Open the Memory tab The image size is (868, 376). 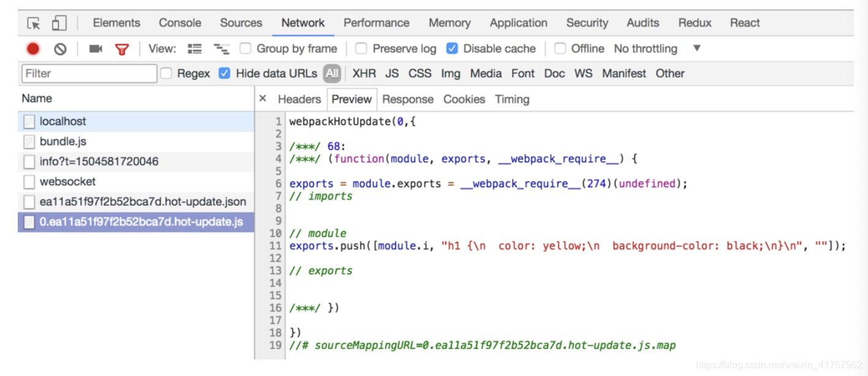pyautogui.click(x=449, y=23)
